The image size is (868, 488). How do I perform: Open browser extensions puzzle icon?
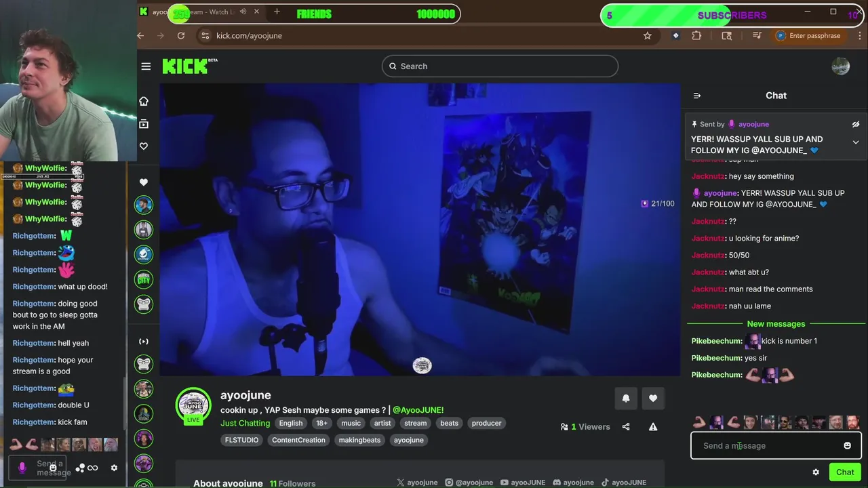pyautogui.click(x=696, y=36)
